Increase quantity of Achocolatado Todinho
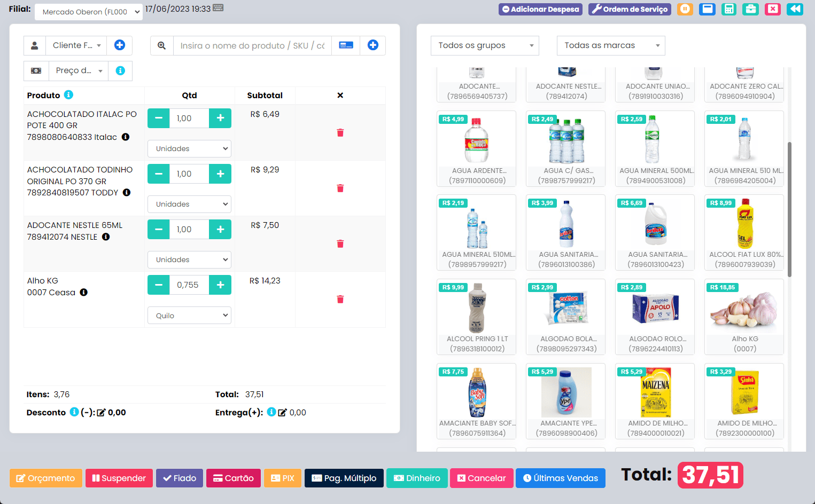The height and width of the screenshot is (504, 815). tap(220, 174)
